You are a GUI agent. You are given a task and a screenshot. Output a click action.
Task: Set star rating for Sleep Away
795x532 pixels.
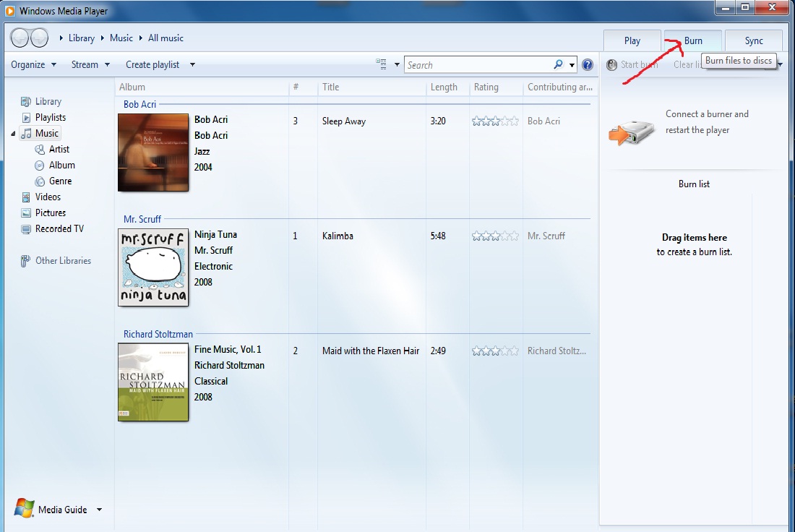tap(495, 121)
